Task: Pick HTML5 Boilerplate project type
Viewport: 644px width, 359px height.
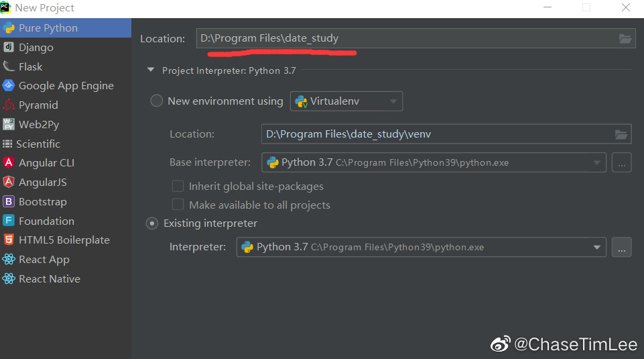Action: point(66,240)
